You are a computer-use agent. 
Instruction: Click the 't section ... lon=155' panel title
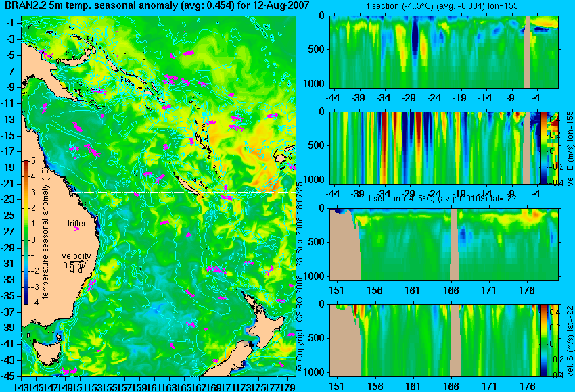[x=442, y=6]
